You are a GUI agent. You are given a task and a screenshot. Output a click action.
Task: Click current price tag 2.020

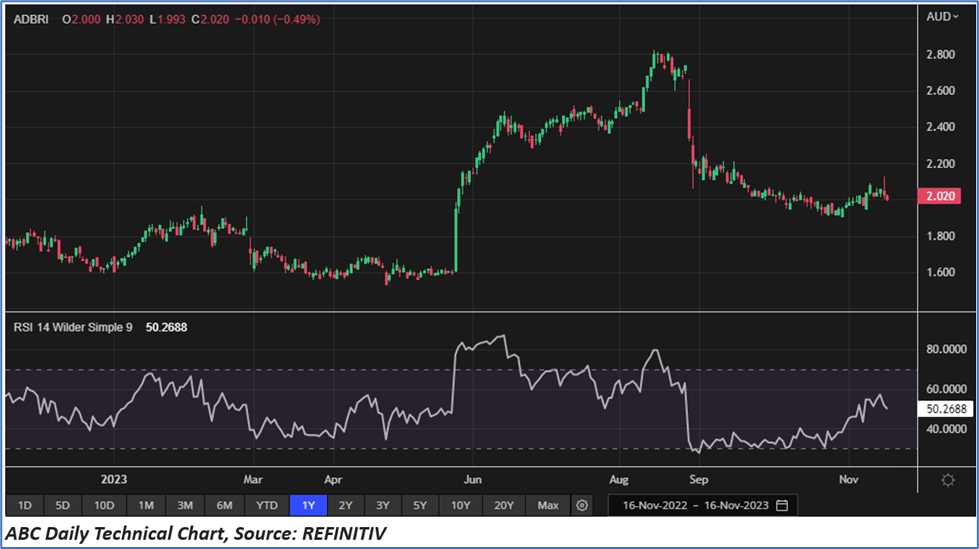click(x=939, y=196)
